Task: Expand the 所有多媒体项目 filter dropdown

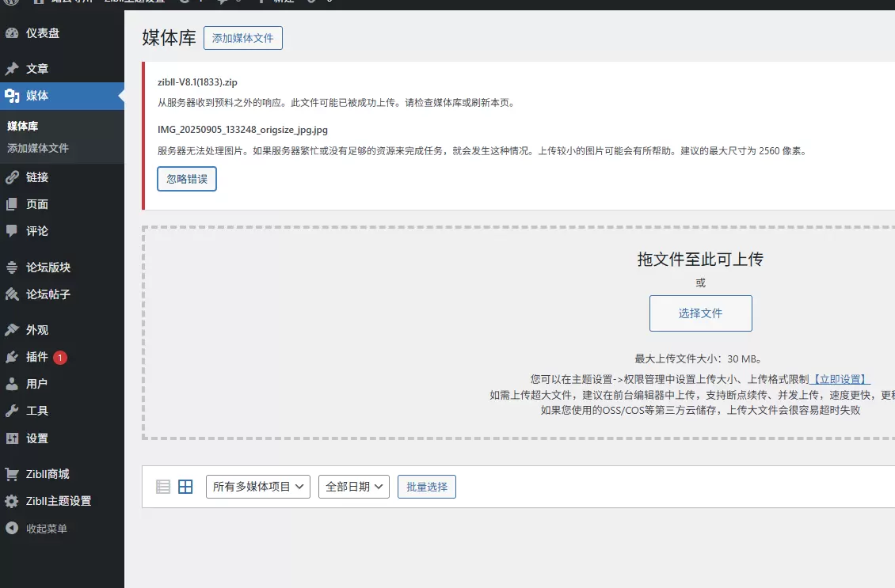Action: click(x=258, y=487)
